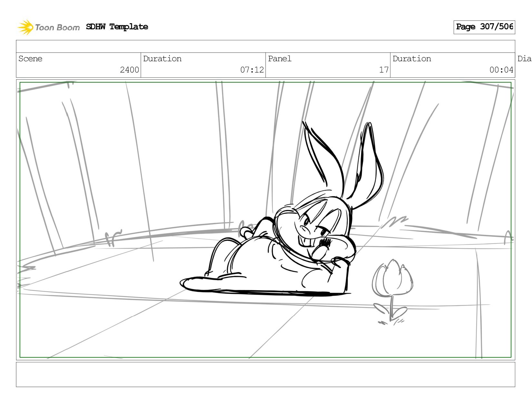Image resolution: width=532 pixels, height=411 pixels.
Task: Click the 'SDHW Template' title text
Action: 117,27
